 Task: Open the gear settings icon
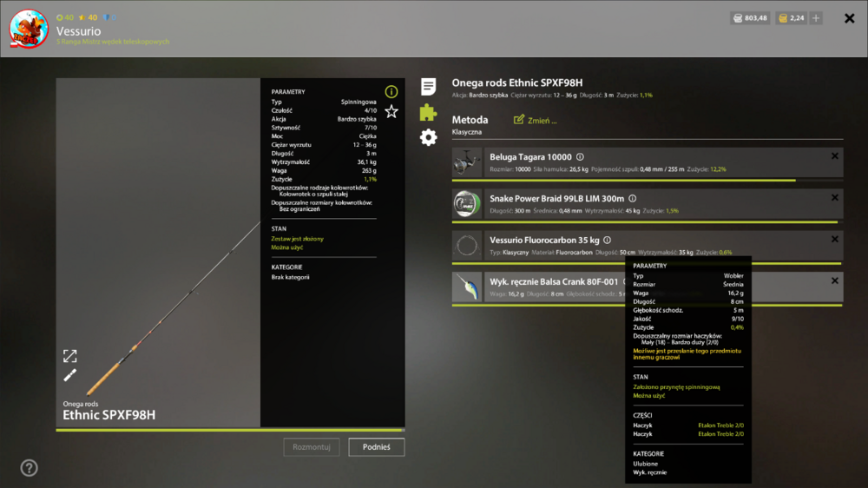pos(428,137)
